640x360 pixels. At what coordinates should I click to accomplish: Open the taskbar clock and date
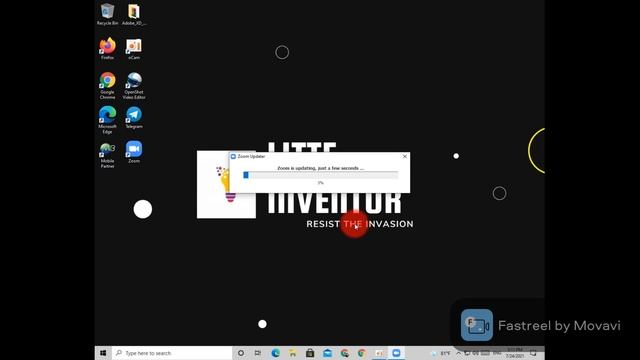click(x=515, y=353)
